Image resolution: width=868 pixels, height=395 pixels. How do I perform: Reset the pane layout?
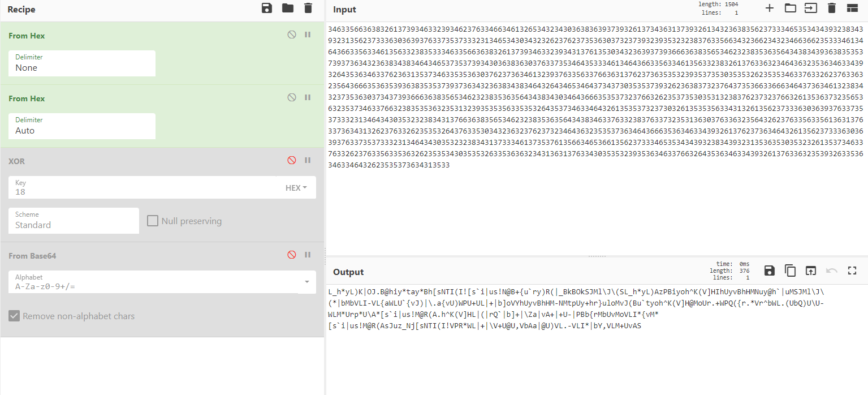852,8
